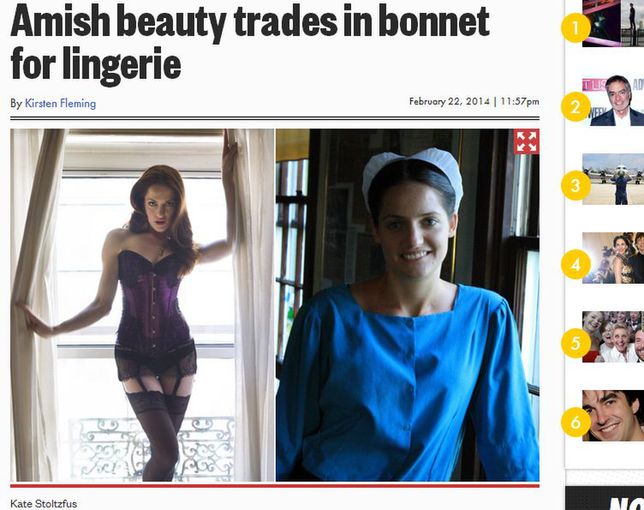Click the left photo of woman at window
Image resolution: width=644 pixels, height=510 pixels.
coord(142,305)
